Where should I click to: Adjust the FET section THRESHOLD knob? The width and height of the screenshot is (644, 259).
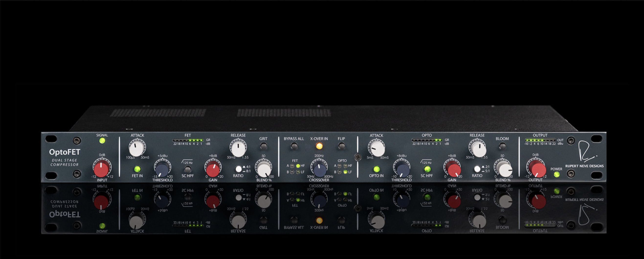tap(162, 169)
